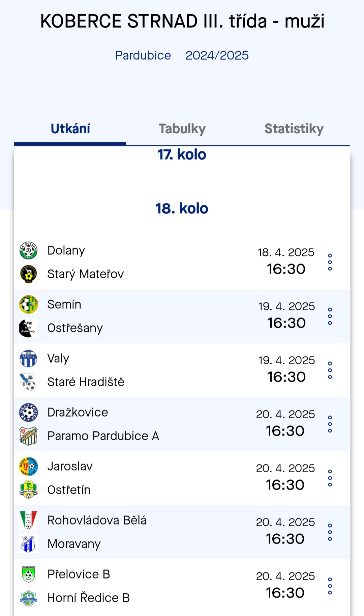Switch to the Tabulky tab

182,129
